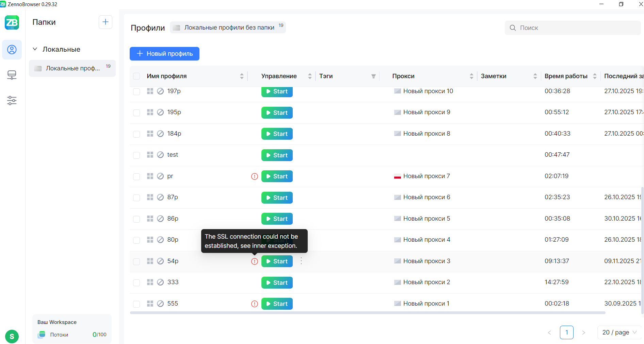Sort by Имя профиля column arrows
Image resolution: width=644 pixels, height=344 pixels.
(x=242, y=76)
